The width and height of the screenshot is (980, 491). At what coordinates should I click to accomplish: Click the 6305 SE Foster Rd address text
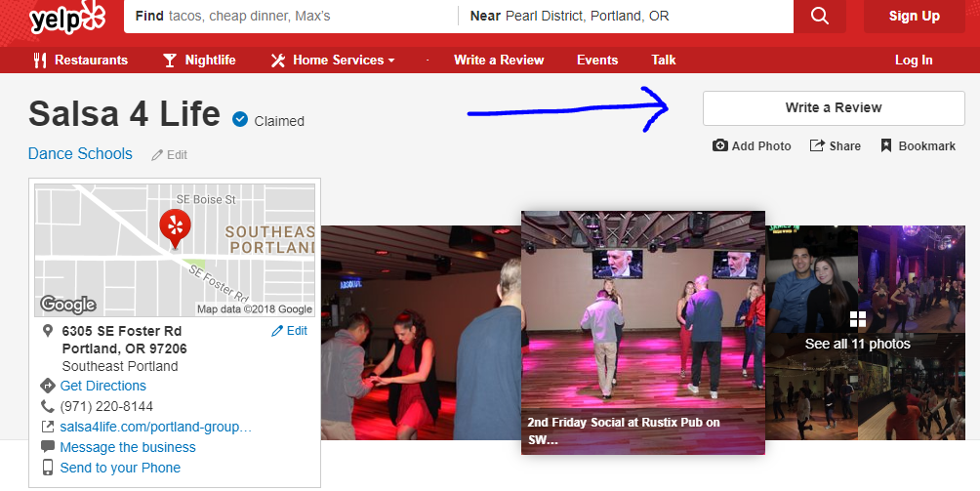click(122, 331)
